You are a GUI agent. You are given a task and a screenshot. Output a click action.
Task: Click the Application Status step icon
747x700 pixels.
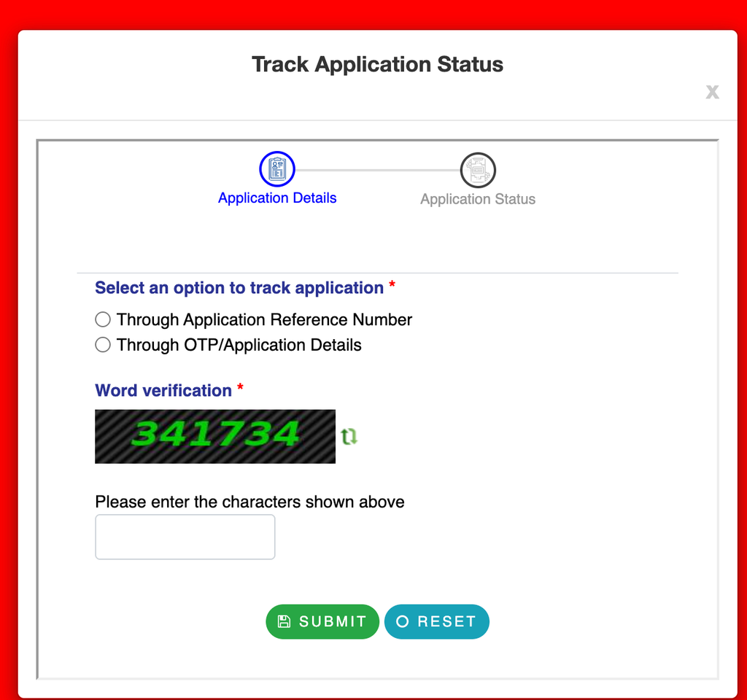pos(478,170)
